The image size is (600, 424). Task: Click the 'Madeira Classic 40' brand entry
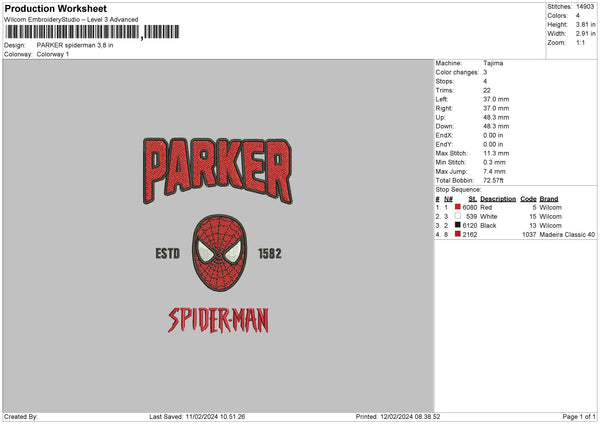(567, 235)
